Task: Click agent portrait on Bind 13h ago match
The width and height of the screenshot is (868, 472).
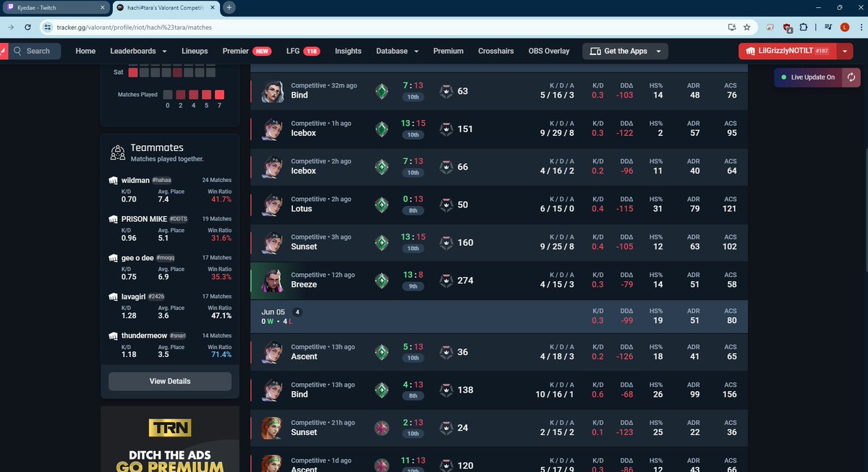Action: 273,390
